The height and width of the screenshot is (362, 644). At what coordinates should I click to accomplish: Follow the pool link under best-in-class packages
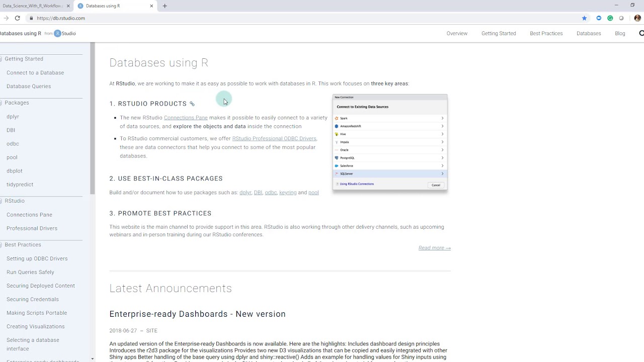coord(313,193)
